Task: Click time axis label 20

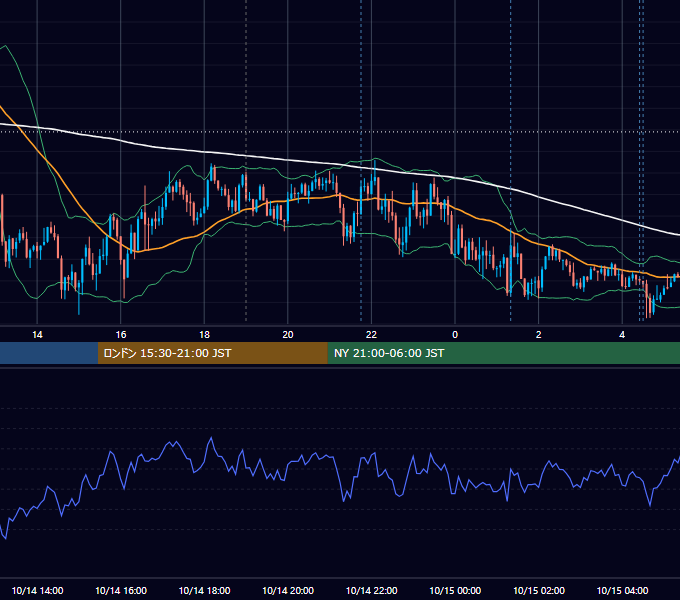Action: (288, 335)
